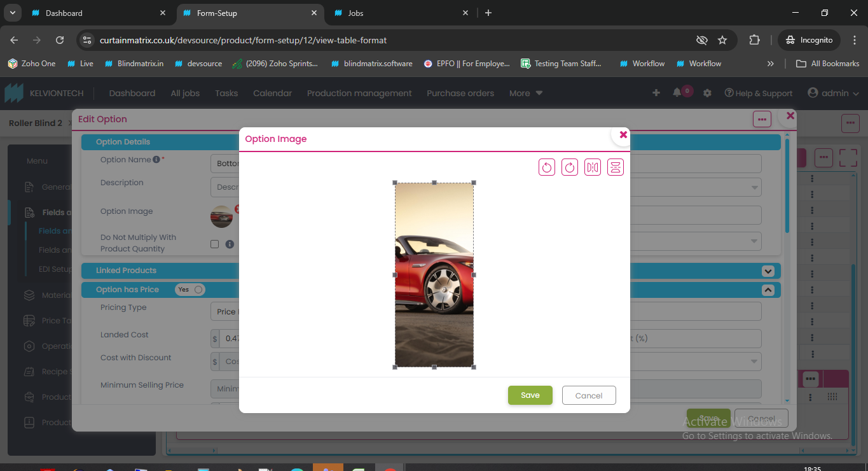Bookmark this page with the star icon
Viewport: 868px width, 471px height.
pyautogui.click(x=722, y=40)
